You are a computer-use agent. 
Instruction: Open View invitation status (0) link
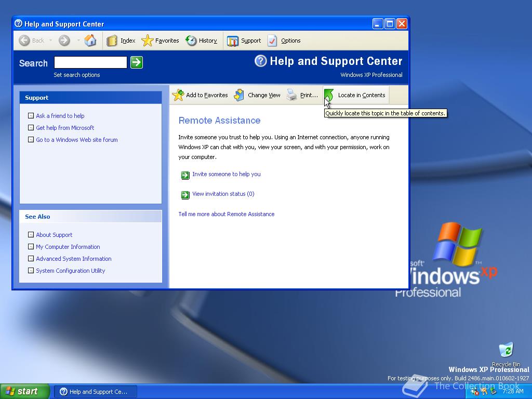click(223, 194)
